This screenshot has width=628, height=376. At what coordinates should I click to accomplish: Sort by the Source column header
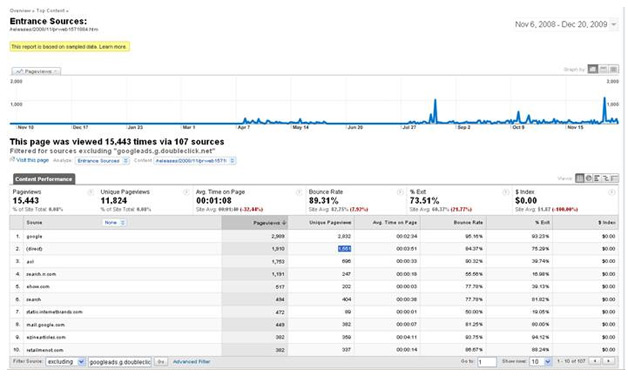coord(34,222)
